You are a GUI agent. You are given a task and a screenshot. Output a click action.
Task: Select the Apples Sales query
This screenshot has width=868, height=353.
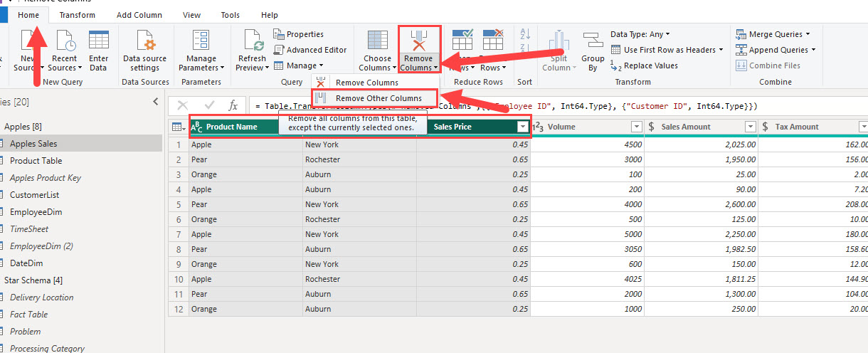coord(33,144)
